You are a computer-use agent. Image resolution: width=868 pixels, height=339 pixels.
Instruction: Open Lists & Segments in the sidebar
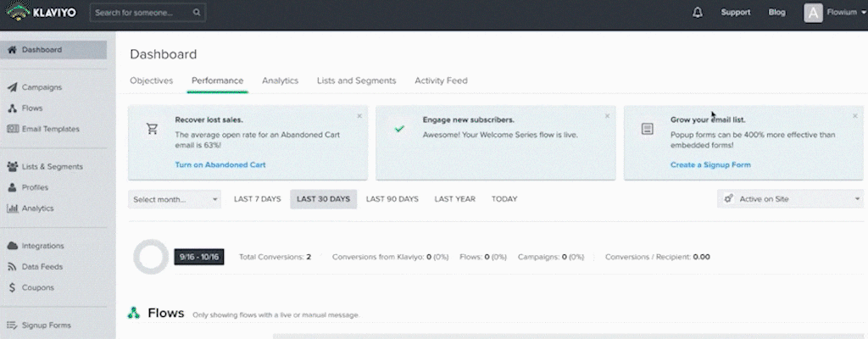pos(53,167)
